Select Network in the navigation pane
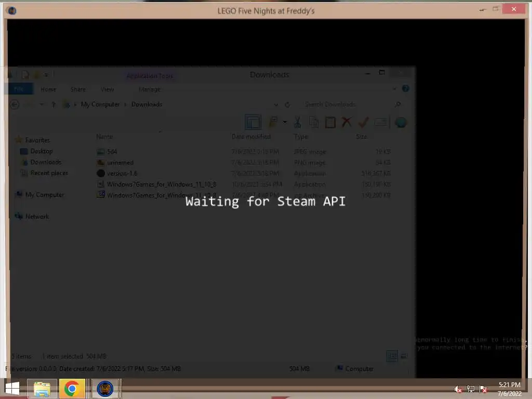The image size is (532, 399). point(37,217)
